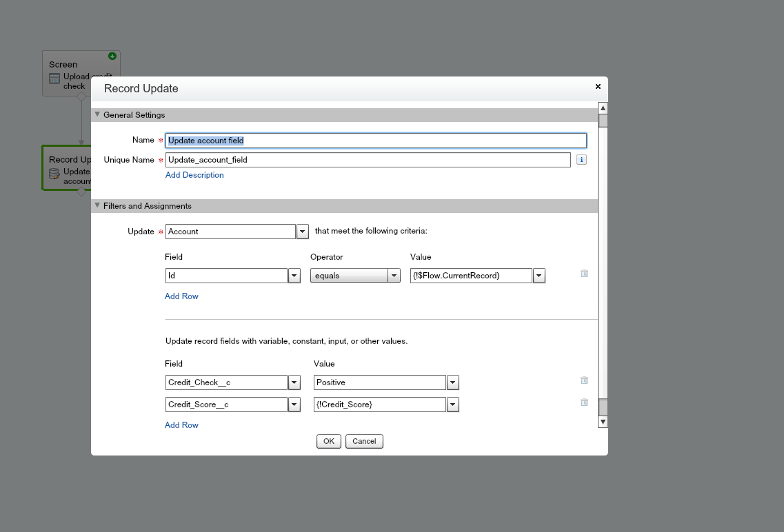Open the equals operator dropdown
The image size is (784, 532).
(x=394, y=276)
